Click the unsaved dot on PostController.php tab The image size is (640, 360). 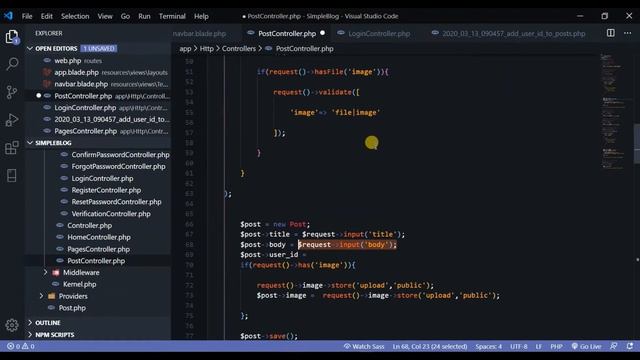tap(322, 33)
